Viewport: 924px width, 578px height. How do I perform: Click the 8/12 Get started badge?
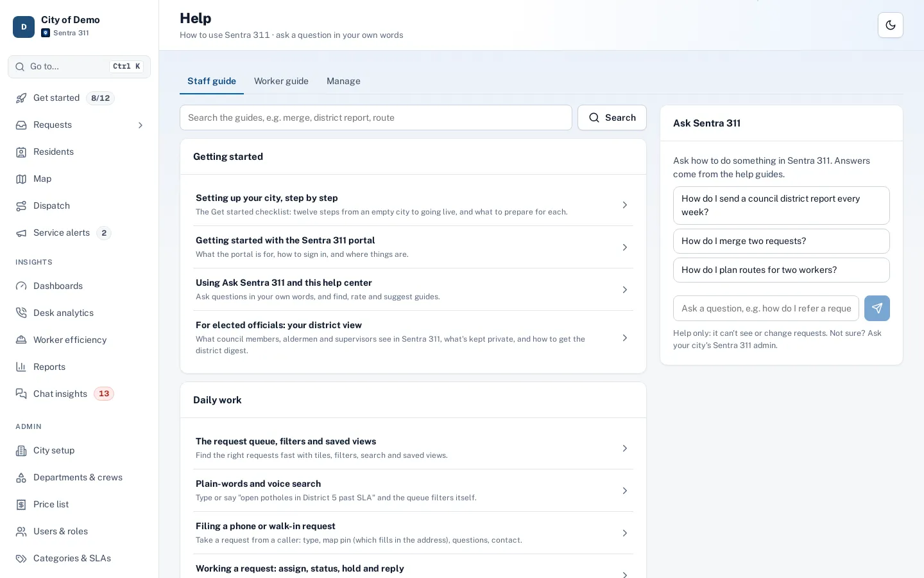pyautogui.click(x=100, y=98)
